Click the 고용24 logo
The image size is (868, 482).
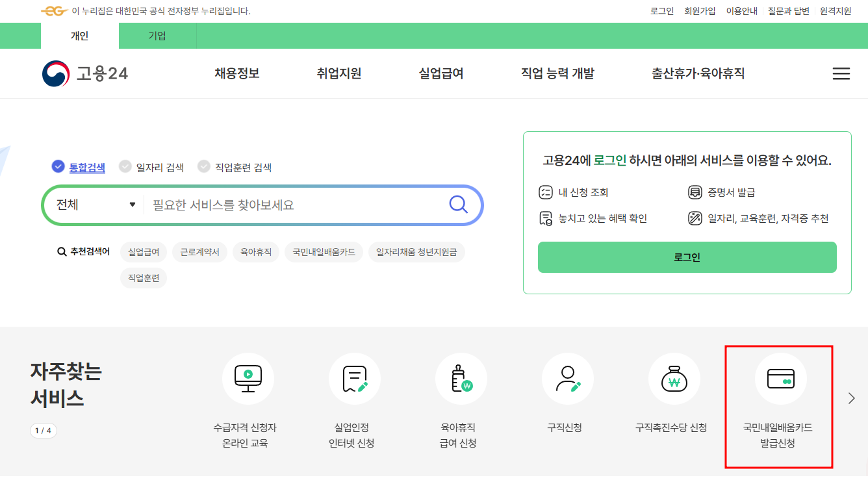point(85,73)
